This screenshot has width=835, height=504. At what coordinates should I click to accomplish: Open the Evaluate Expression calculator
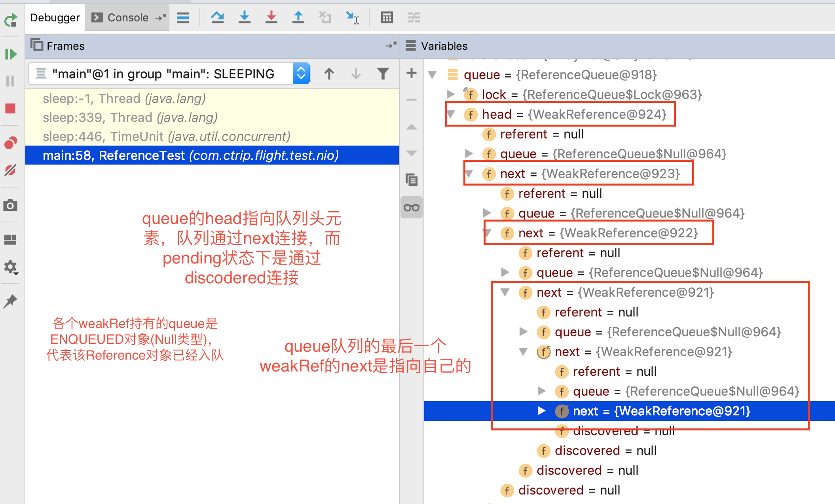point(387,17)
